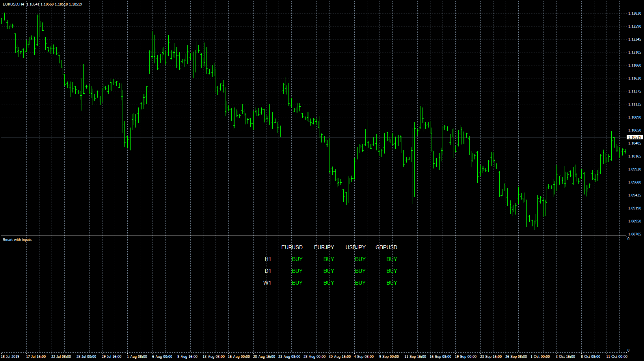Click the '28 Aug 00:00' time axis label
Image resolution: width=644 pixels, height=361 pixels.
[315, 357]
